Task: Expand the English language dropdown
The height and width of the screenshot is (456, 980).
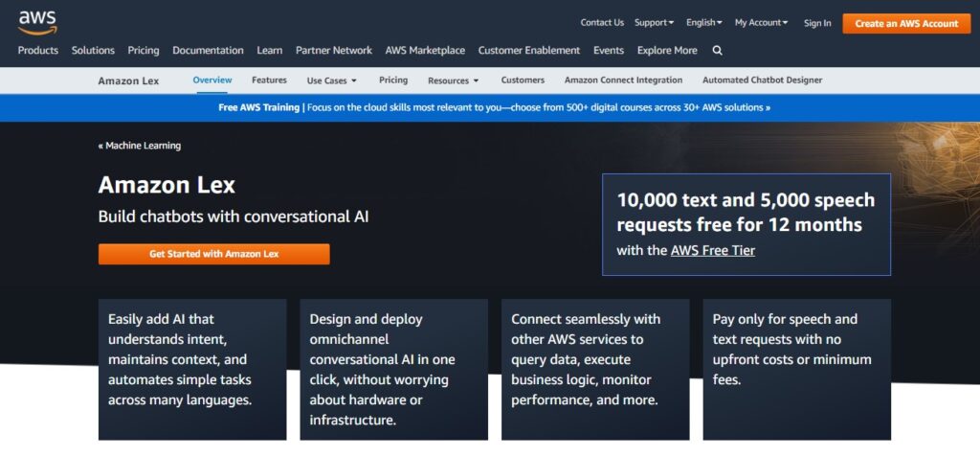Action: click(703, 23)
